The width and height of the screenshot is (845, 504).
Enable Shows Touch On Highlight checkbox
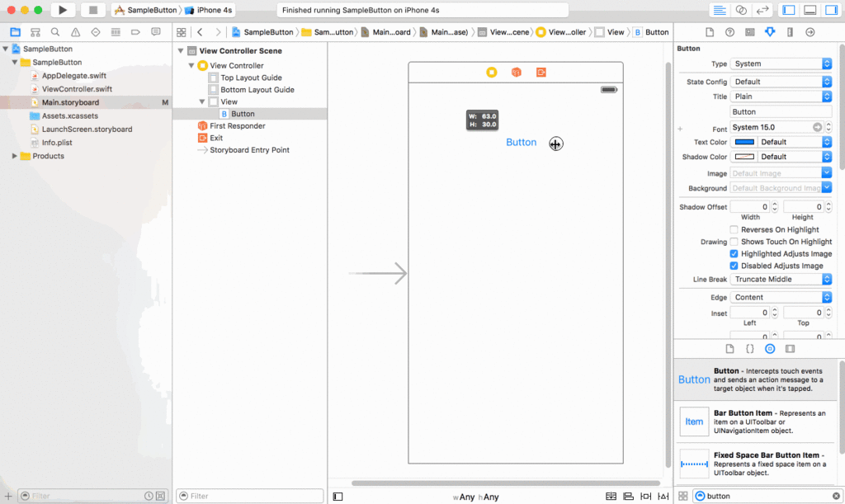[x=734, y=242]
